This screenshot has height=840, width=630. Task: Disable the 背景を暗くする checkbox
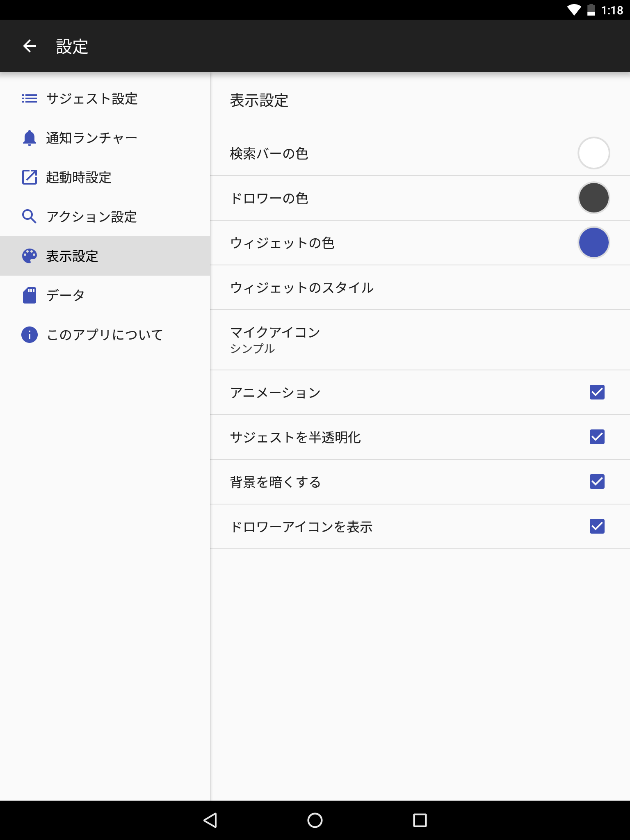pos(597,482)
